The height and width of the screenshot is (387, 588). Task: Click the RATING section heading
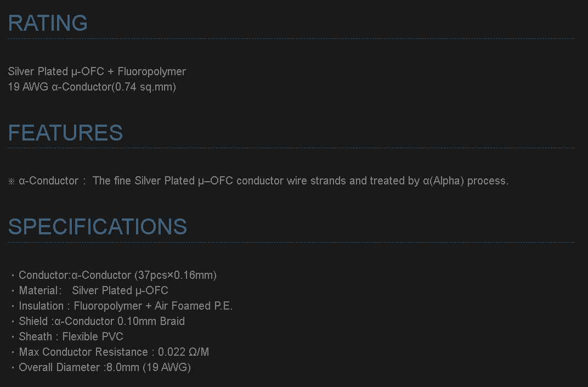pyautogui.click(x=48, y=23)
